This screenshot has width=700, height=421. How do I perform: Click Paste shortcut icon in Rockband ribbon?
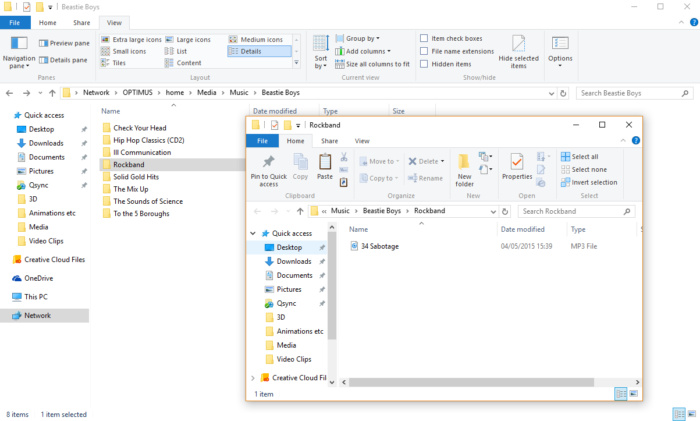tap(343, 182)
